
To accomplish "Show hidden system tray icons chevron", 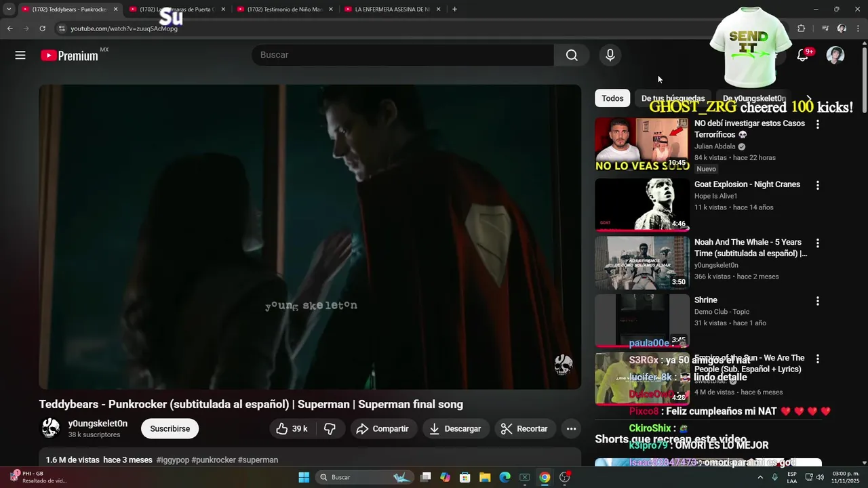I will click(761, 477).
